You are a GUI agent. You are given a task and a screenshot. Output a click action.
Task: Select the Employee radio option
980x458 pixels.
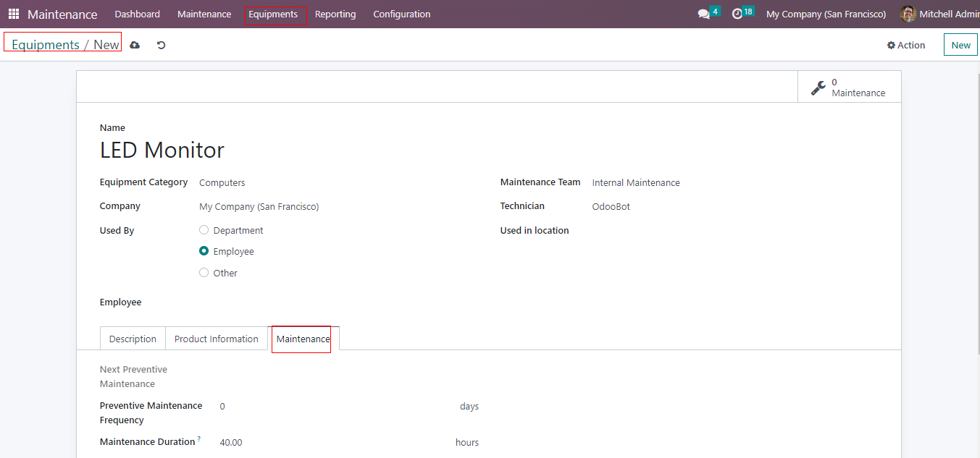click(204, 251)
